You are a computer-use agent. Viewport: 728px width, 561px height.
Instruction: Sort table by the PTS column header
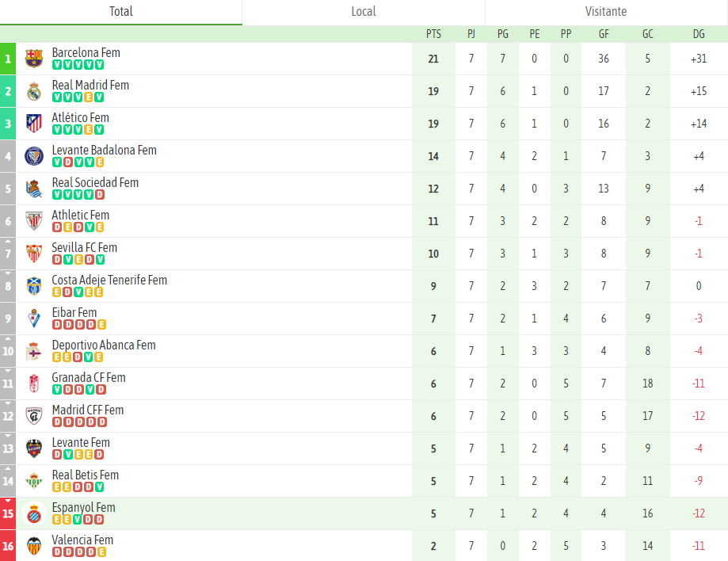tap(433, 34)
